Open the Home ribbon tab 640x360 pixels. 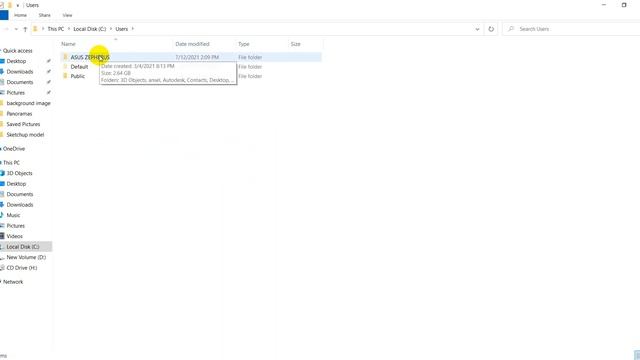(20, 15)
